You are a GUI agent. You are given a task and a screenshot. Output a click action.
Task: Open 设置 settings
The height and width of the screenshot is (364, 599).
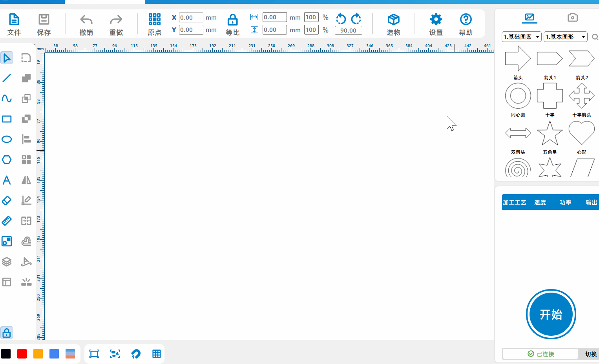click(x=436, y=24)
